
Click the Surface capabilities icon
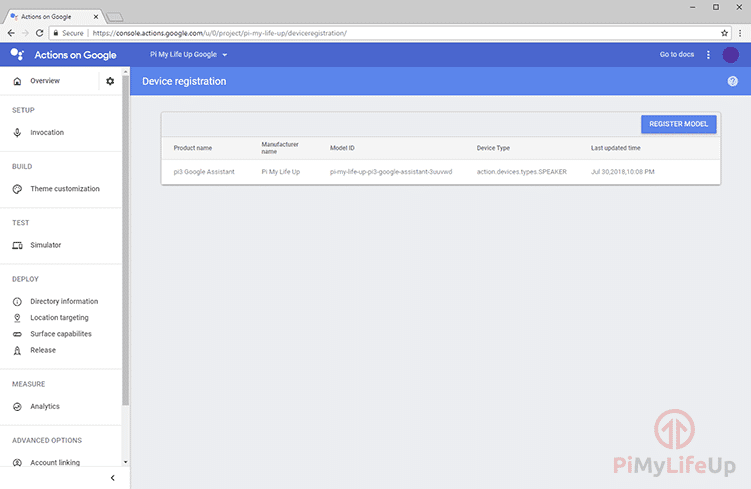click(x=17, y=334)
